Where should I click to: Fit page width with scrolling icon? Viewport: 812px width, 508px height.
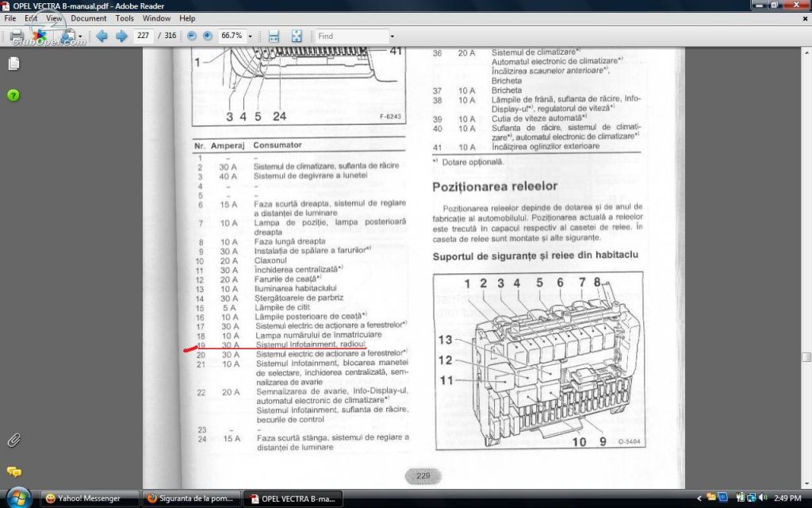point(274,36)
